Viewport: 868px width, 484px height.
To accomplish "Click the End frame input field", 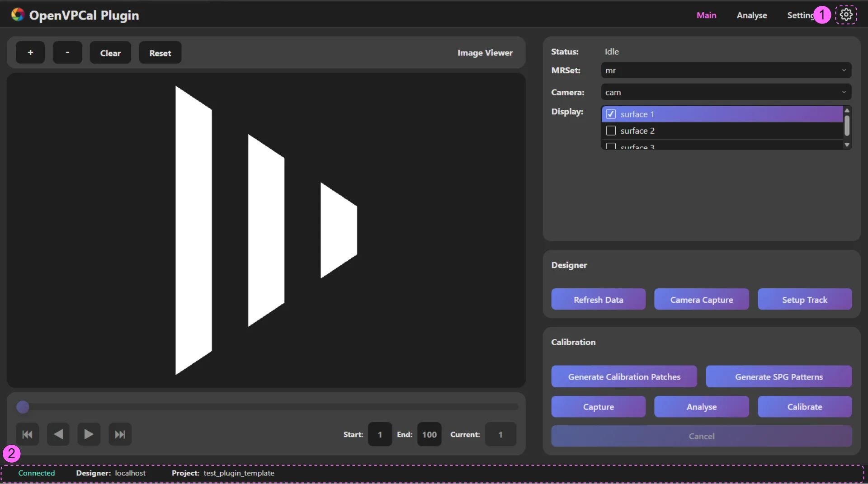I will point(429,434).
